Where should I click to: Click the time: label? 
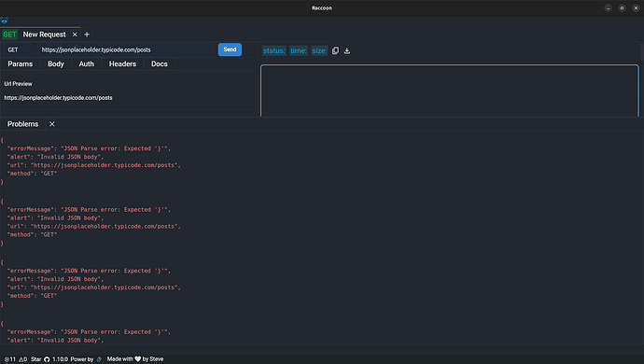coord(299,50)
